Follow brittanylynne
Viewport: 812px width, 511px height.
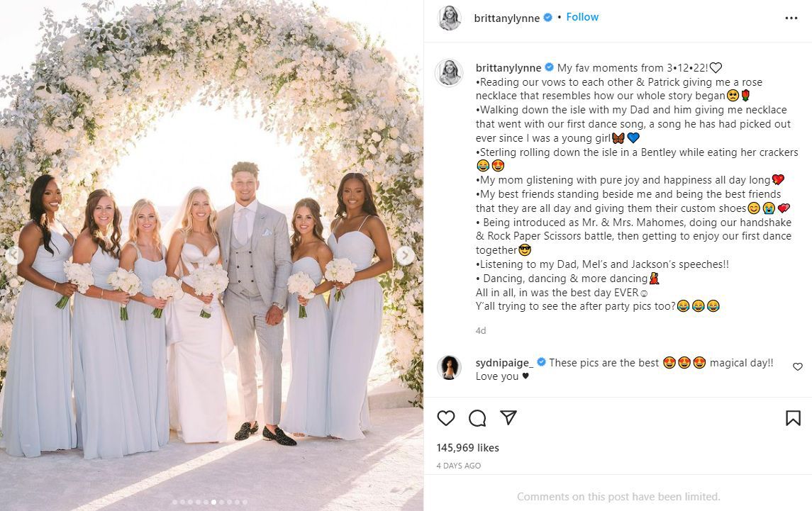tap(582, 17)
